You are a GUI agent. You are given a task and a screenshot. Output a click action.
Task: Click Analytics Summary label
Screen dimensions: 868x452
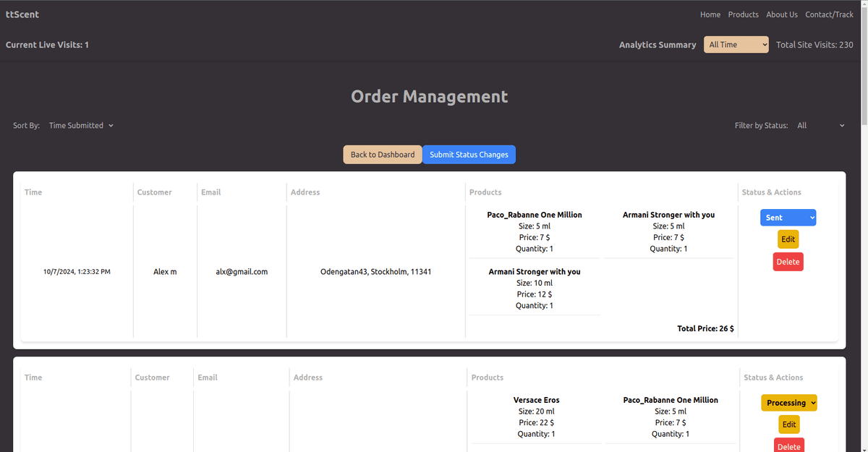658,45
